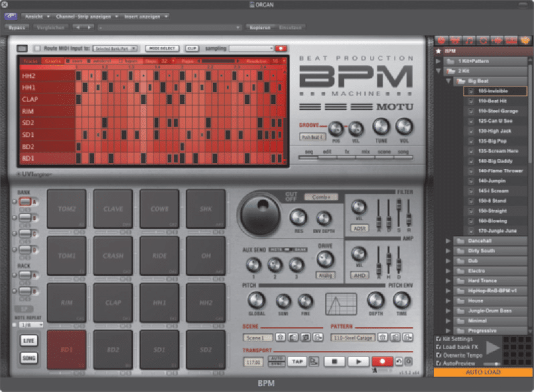
Task: Toggle the Overwrite Tempo checkbox
Action: tap(439, 355)
